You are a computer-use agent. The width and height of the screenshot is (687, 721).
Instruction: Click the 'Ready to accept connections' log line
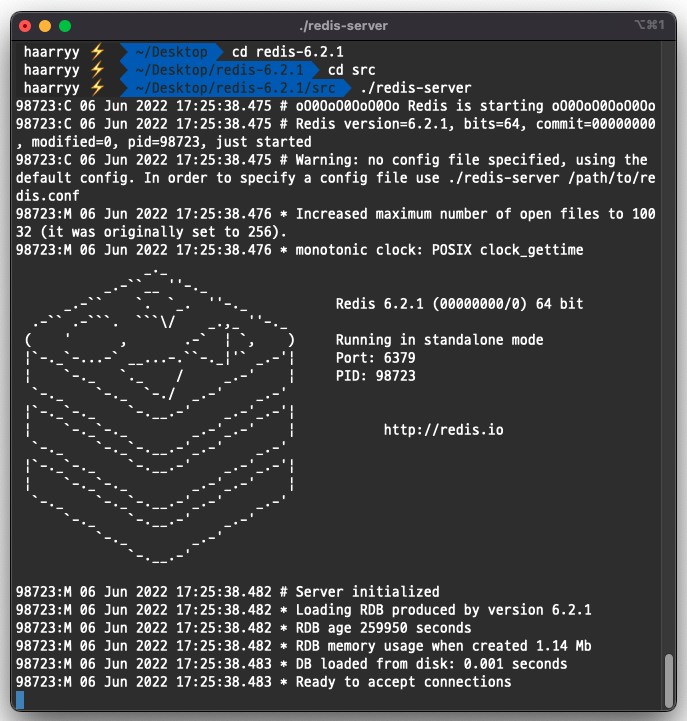pyautogui.click(x=263, y=682)
